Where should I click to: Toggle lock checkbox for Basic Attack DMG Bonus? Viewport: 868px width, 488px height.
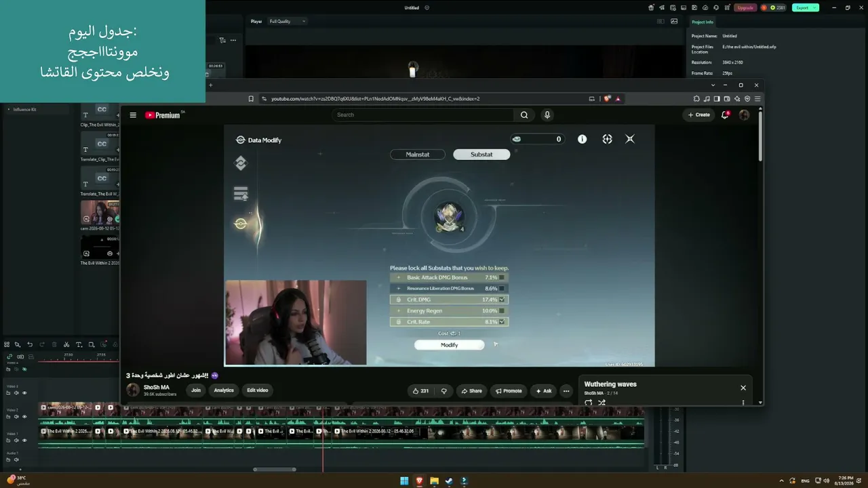tap(502, 277)
